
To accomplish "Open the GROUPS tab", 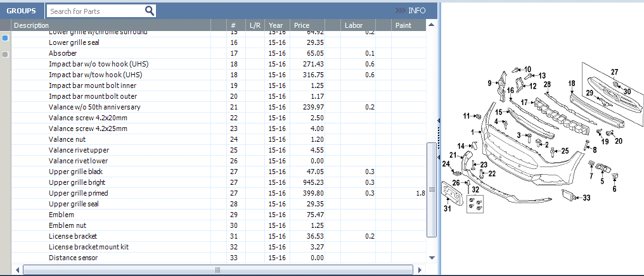I will click(22, 11).
